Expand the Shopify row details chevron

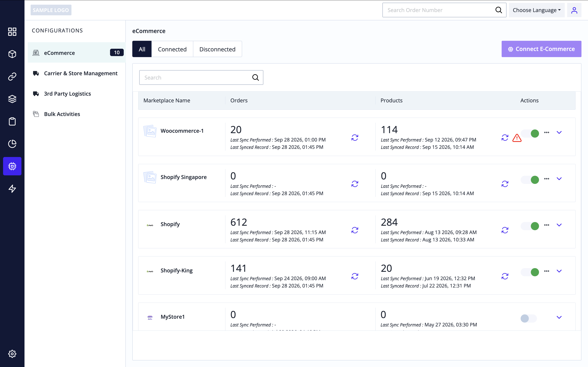pyautogui.click(x=559, y=225)
